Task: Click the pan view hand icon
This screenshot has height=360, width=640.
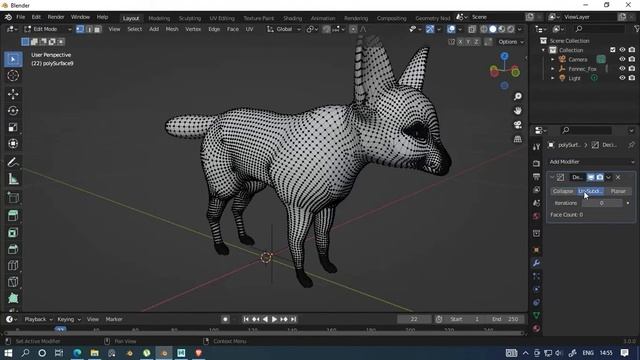Action: tap(518, 111)
